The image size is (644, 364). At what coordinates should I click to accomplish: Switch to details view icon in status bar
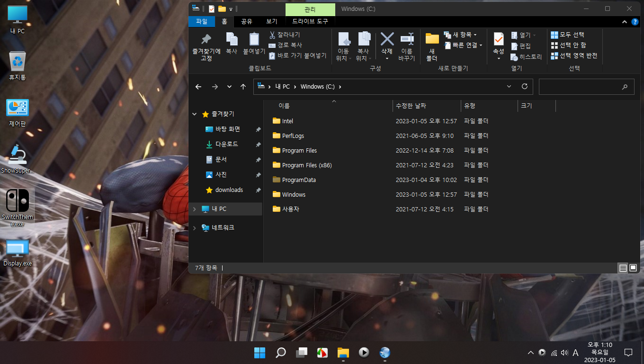[623, 268]
